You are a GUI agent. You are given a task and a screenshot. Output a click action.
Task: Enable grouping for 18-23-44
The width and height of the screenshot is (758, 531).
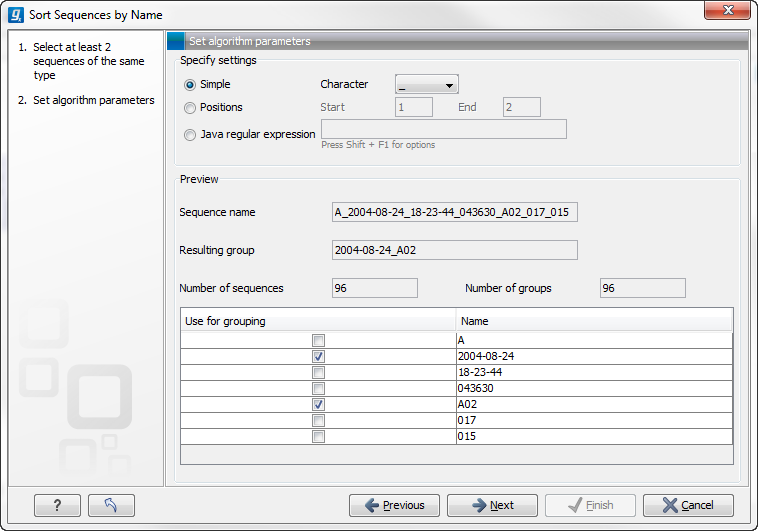[x=318, y=372]
